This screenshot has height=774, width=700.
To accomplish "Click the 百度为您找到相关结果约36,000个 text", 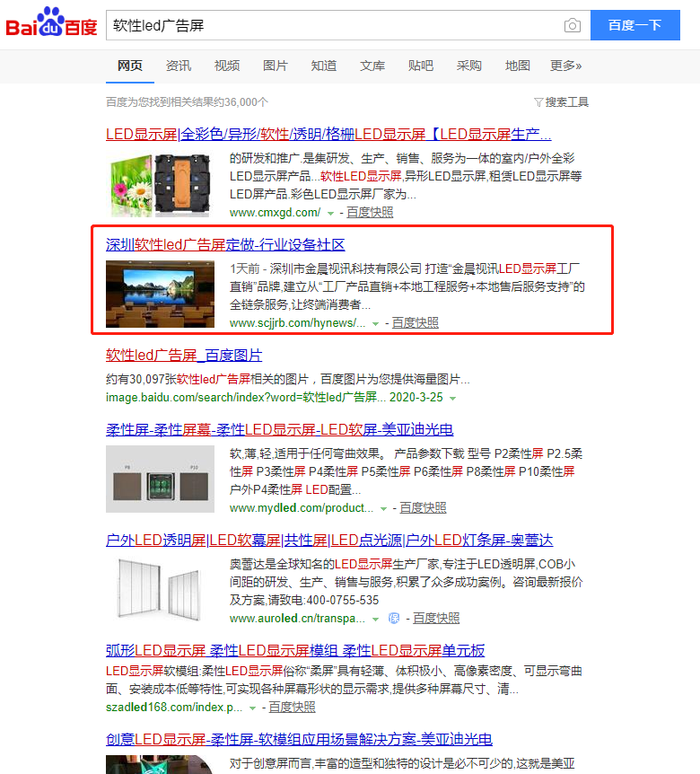I will (x=187, y=102).
